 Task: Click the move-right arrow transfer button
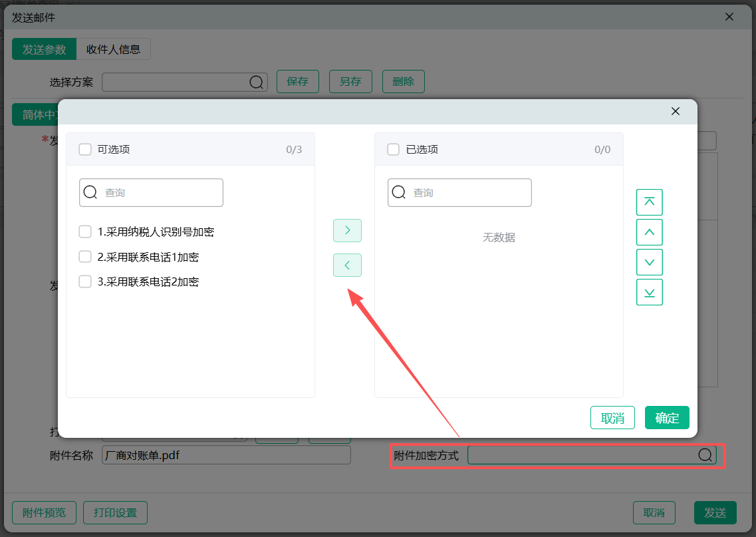pos(347,231)
